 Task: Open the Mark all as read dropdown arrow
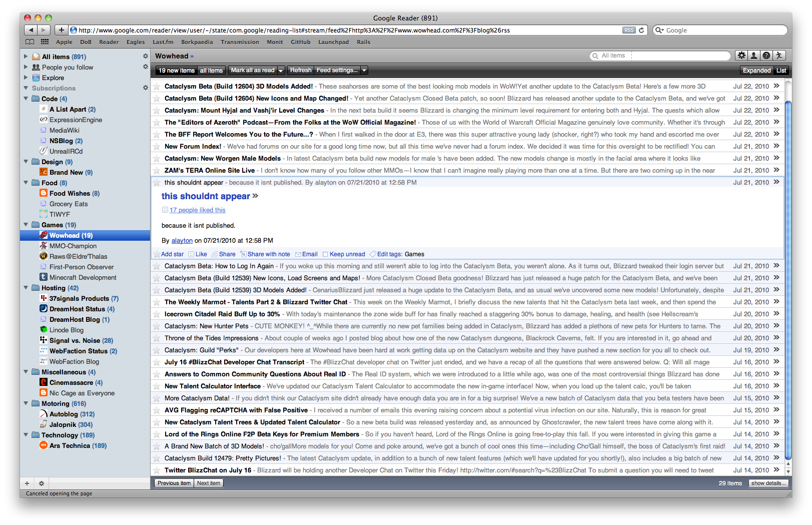coord(281,71)
